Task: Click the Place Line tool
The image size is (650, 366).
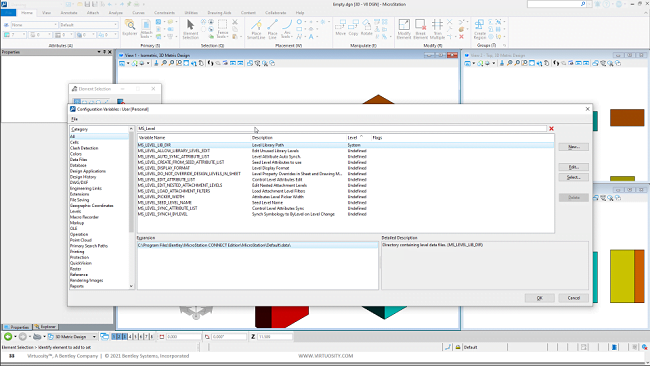Action: (272, 29)
